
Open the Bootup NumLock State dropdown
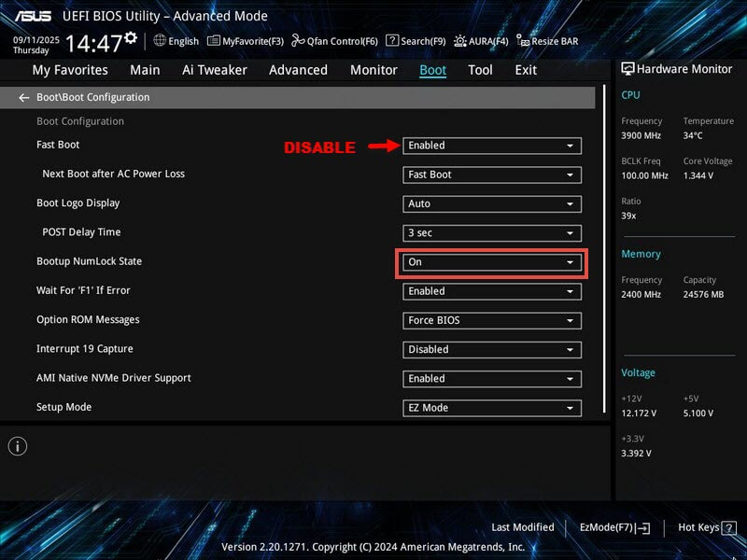click(492, 262)
